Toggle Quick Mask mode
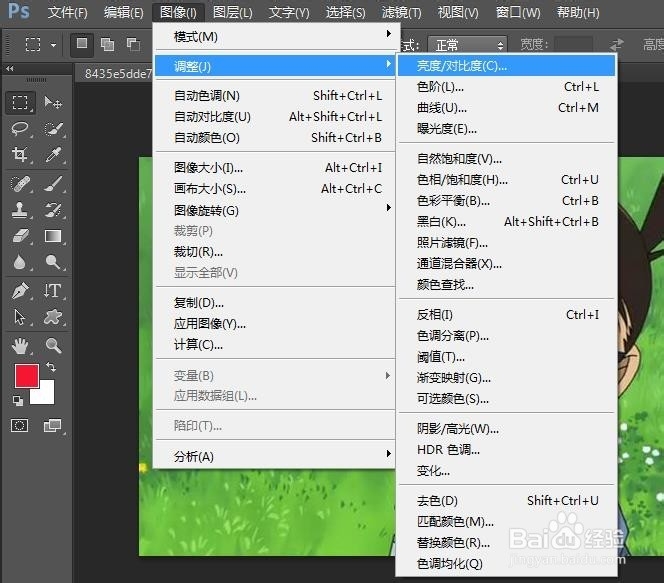664x583 pixels. point(19,425)
